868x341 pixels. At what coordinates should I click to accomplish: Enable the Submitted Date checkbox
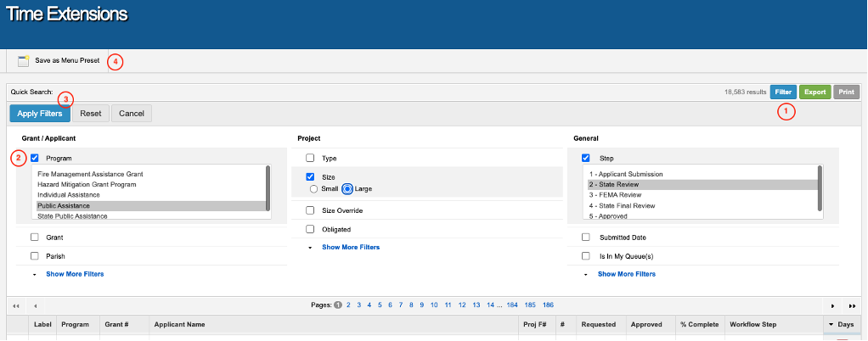[586, 238]
